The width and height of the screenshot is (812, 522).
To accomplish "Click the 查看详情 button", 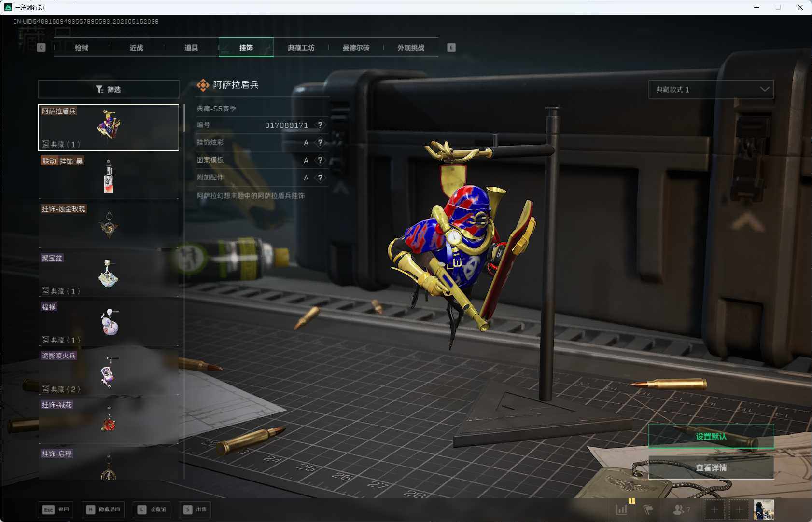I will (711, 467).
